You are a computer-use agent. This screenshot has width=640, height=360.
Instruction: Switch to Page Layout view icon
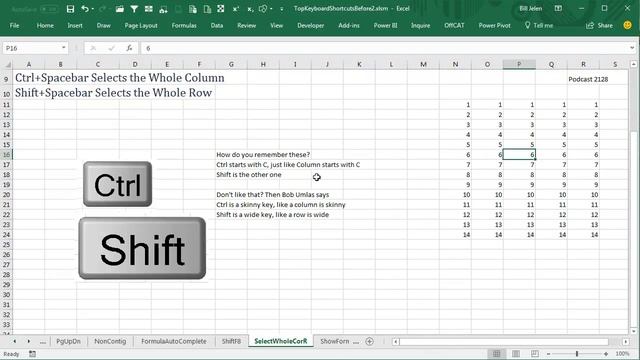516,354
